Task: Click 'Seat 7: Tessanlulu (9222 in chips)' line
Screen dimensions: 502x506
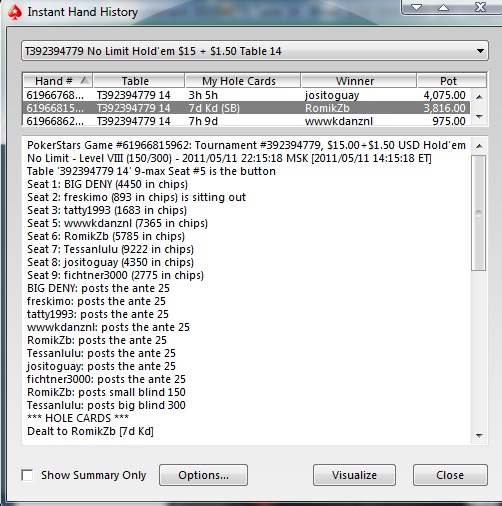Action: (110, 249)
